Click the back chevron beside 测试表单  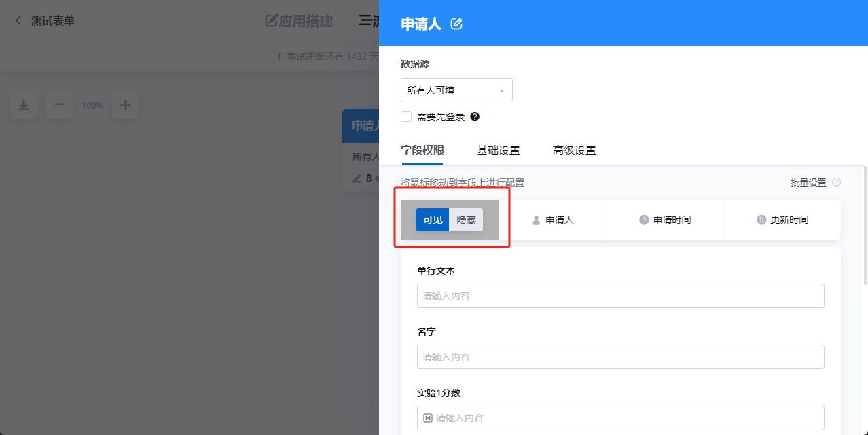(16, 20)
